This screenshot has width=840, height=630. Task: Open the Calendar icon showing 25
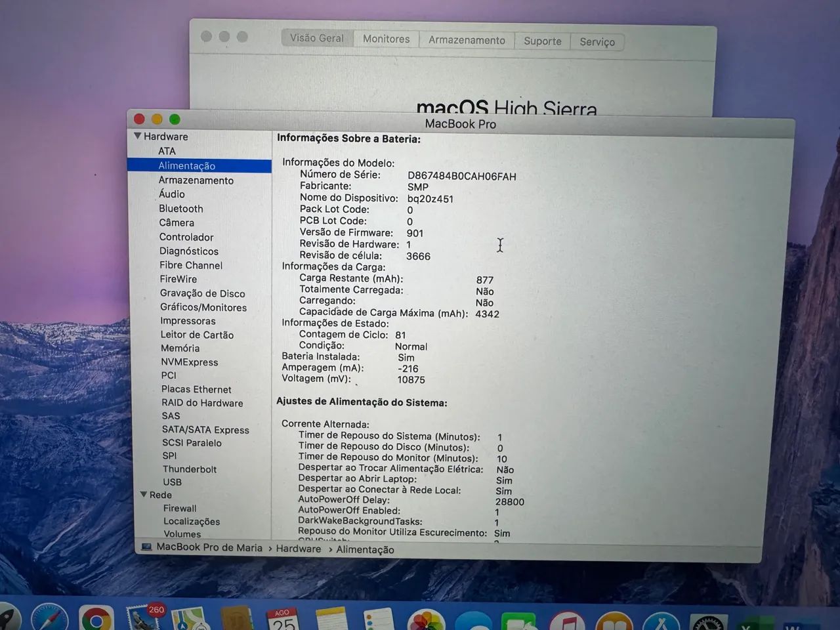pos(283,619)
